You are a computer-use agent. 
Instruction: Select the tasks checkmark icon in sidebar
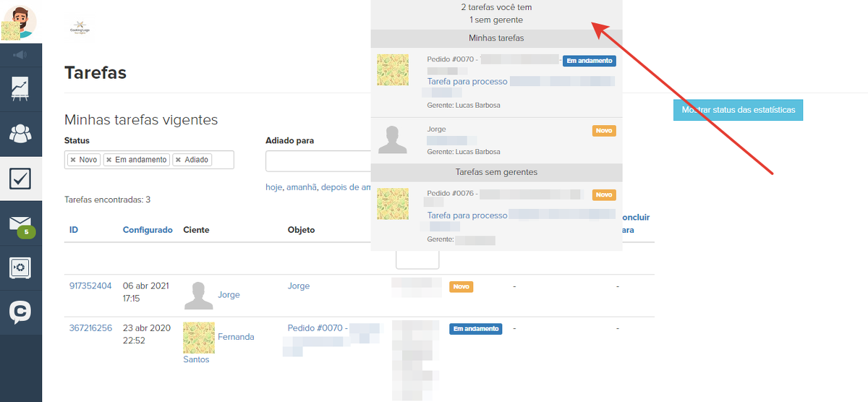coord(20,178)
